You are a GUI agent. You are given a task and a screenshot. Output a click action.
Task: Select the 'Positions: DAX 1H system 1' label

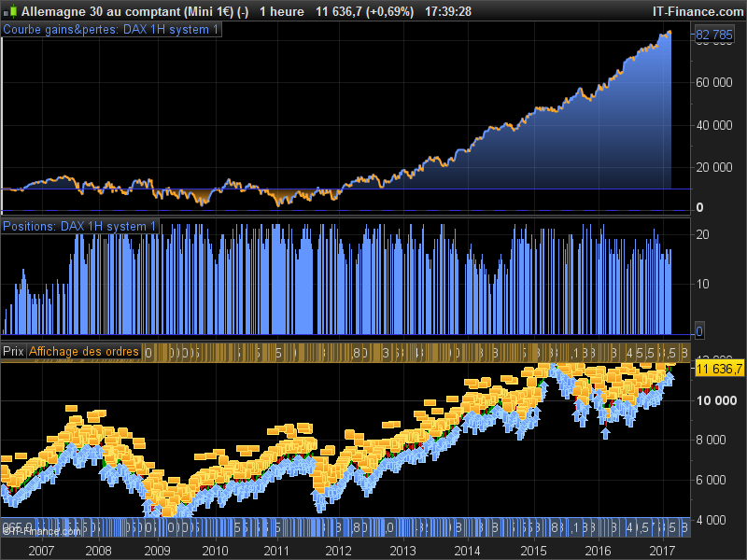pos(80,226)
